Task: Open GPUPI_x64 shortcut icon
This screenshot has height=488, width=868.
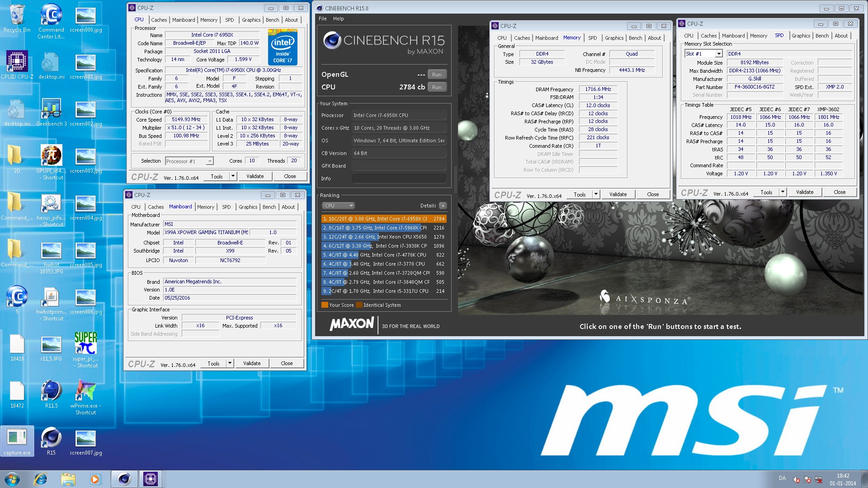Action: pos(51,163)
